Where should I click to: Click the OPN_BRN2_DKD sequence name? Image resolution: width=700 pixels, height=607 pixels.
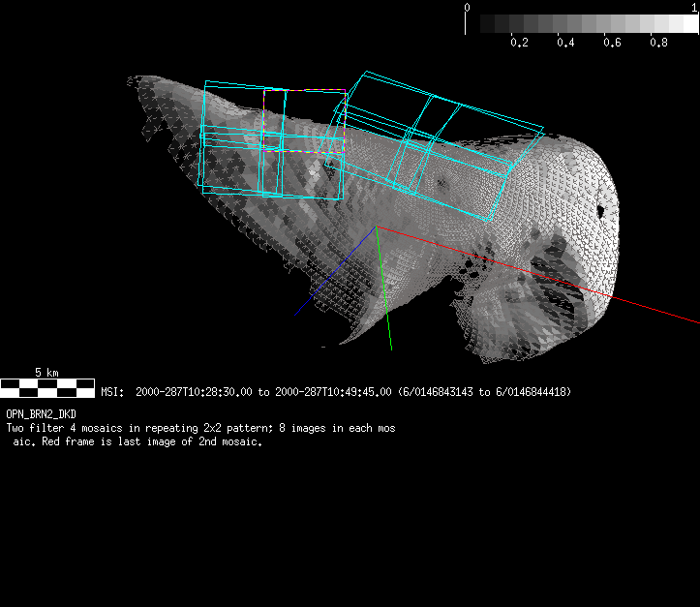click(41, 414)
